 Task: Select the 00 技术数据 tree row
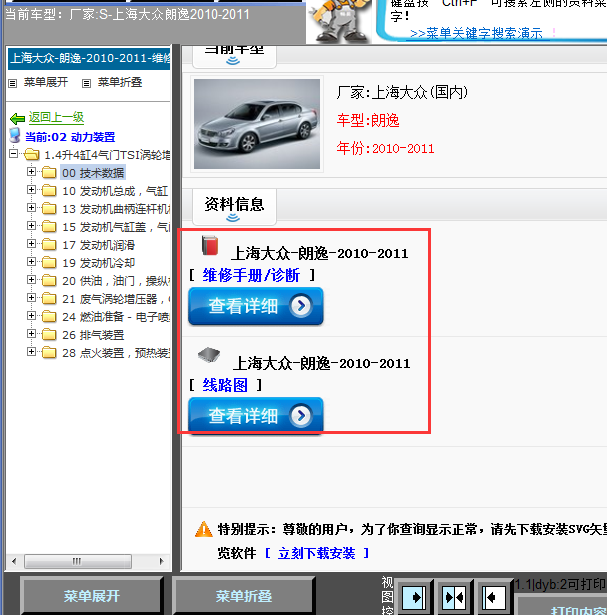click(x=93, y=173)
